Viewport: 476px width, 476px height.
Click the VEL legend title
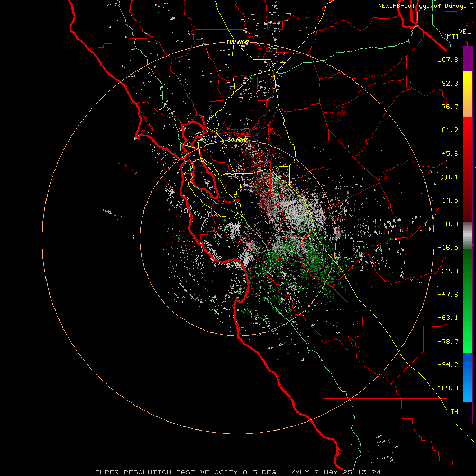[464, 32]
